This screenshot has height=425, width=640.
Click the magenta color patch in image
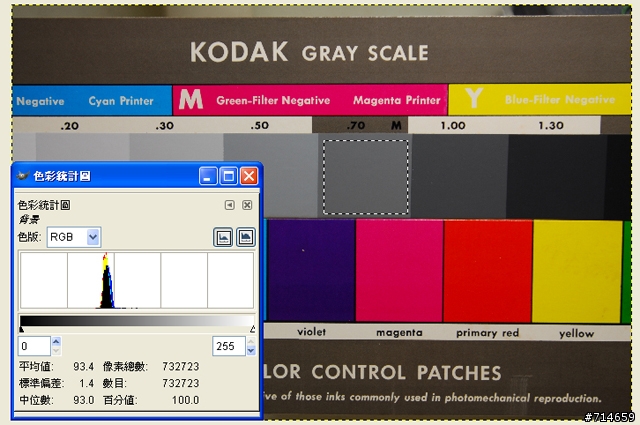point(399,271)
